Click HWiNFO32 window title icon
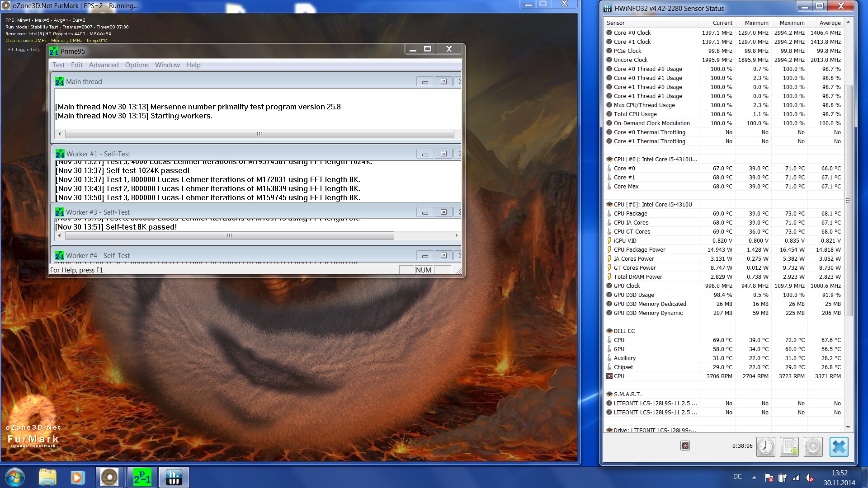Image resolution: width=868 pixels, height=488 pixels. tap(608, 8)
